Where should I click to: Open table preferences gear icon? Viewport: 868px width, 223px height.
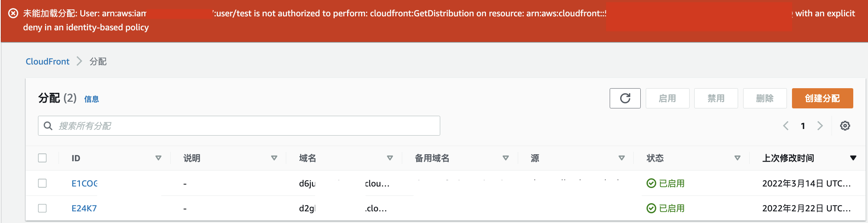click(x=845, y=126)
